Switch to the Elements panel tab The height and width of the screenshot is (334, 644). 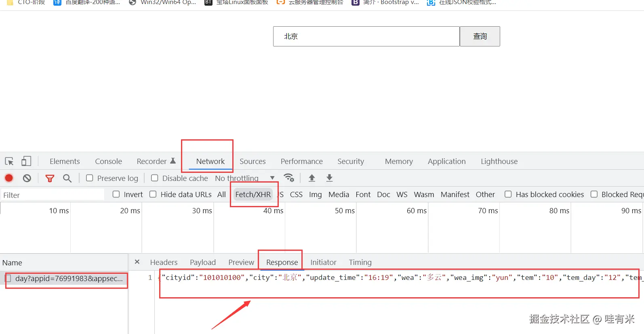coord(65,161)
